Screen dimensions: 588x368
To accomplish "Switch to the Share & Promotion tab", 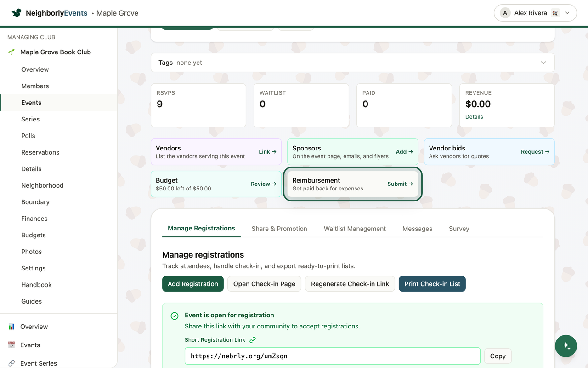I will tap(279, 229).
